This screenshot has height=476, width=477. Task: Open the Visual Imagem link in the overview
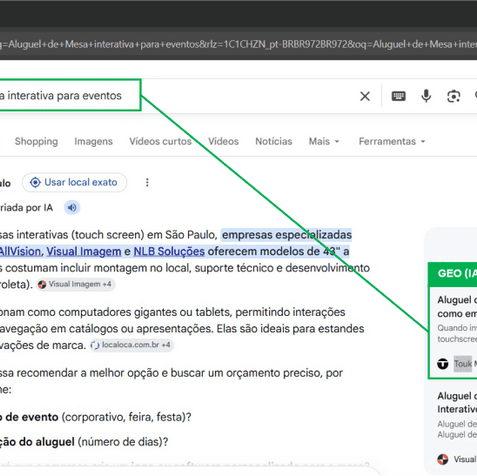coord(84,251)
